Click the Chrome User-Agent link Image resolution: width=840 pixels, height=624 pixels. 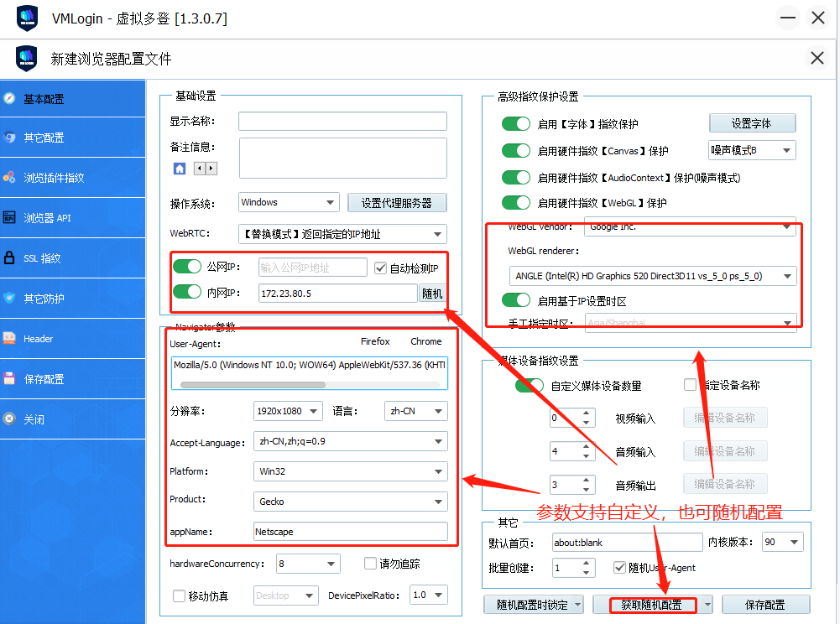pyautogui.click(x=426, y=341)
